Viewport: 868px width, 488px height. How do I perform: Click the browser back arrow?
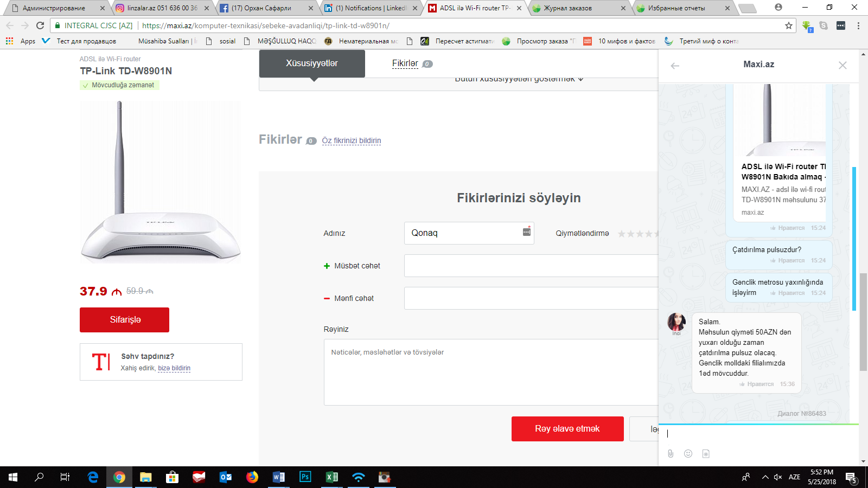pos(10,25)
